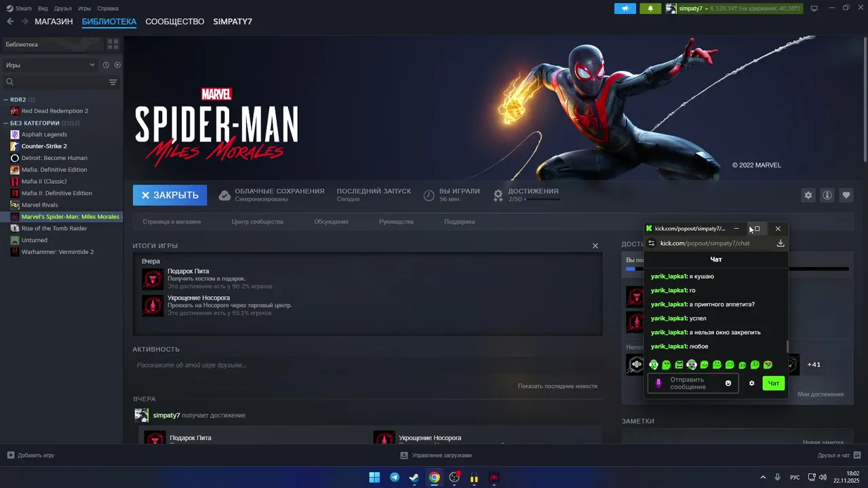This screenshot has width=868, height=488.
Task: Open the Справка menu
Action: click(108, 8)
